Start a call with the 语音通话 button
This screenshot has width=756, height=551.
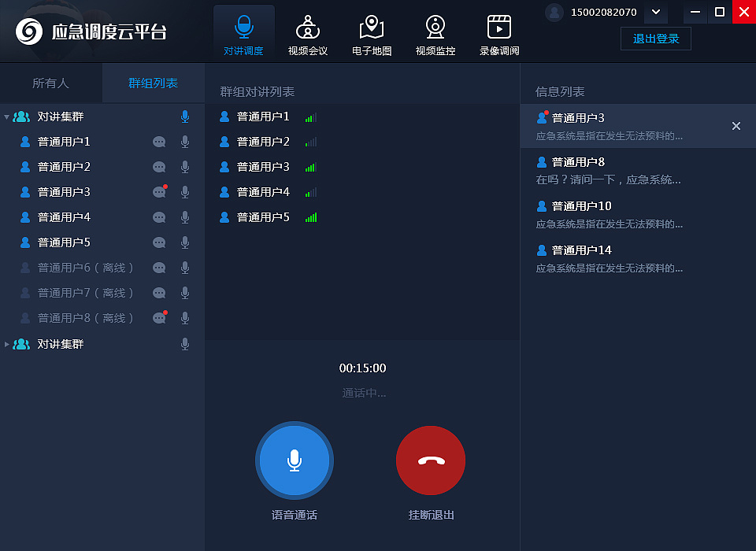[x=294, y=460]
